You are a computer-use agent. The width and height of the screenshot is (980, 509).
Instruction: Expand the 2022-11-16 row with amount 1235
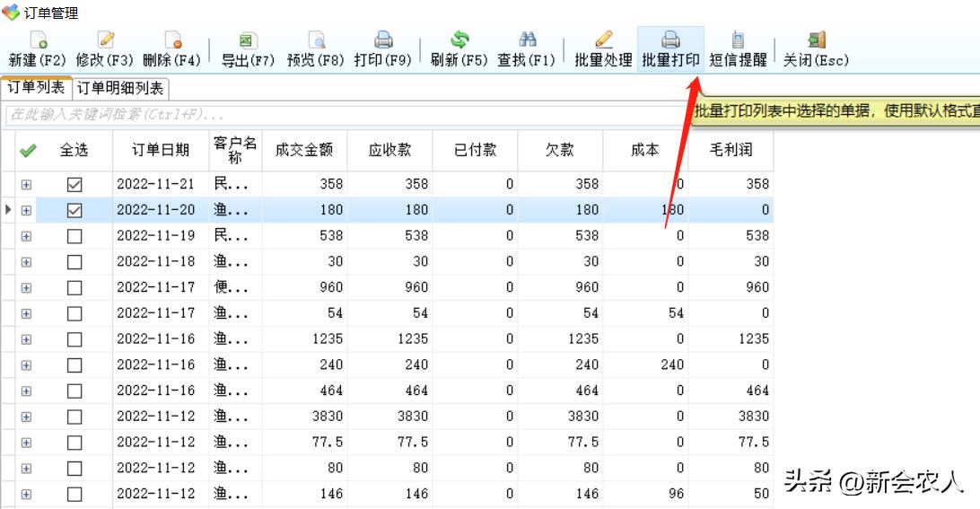pyautogui.click(x=26, y=339)
